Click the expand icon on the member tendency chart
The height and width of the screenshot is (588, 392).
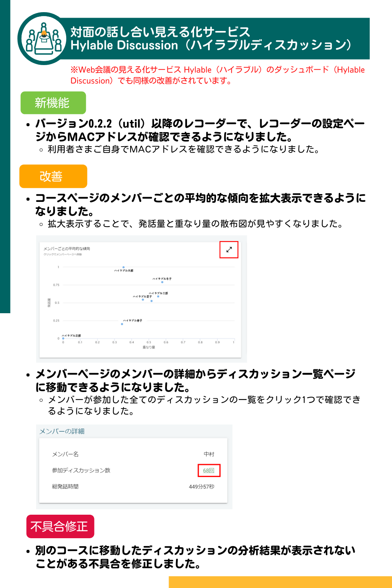coord(229,249)
